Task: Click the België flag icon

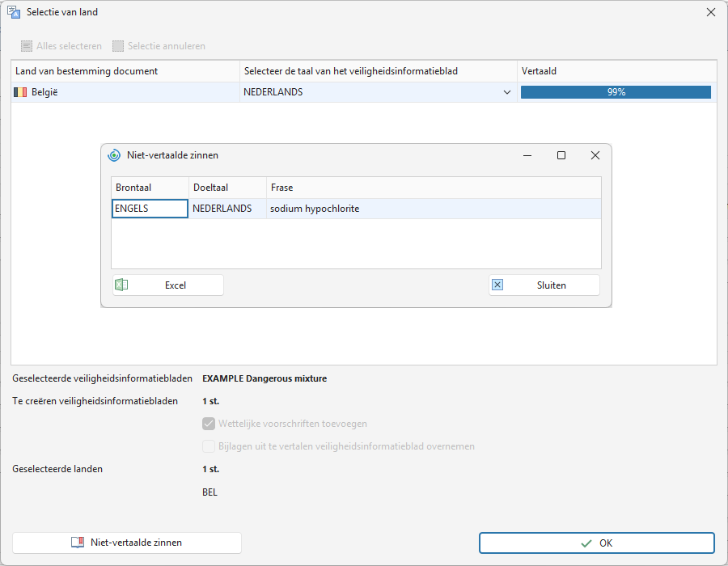Action: 20,92
